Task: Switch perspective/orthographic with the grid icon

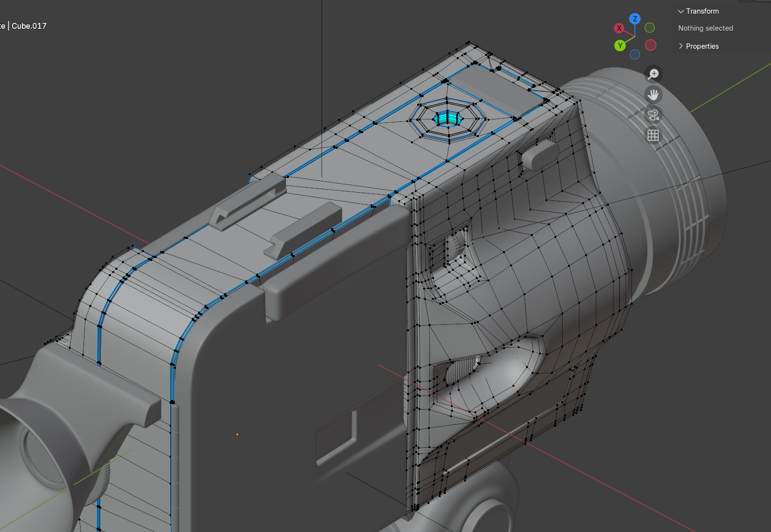Action: click(653, 136)
